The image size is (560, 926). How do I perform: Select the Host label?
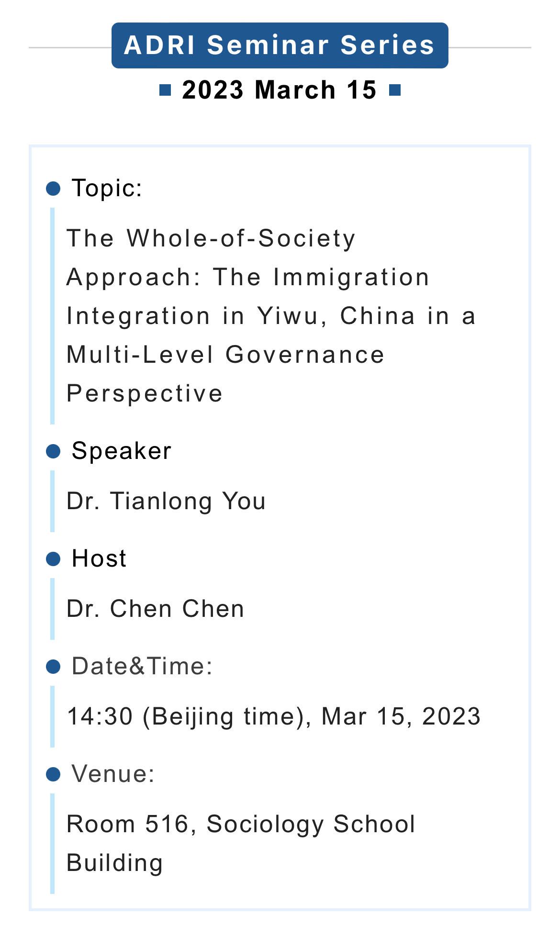pos(99,558)
